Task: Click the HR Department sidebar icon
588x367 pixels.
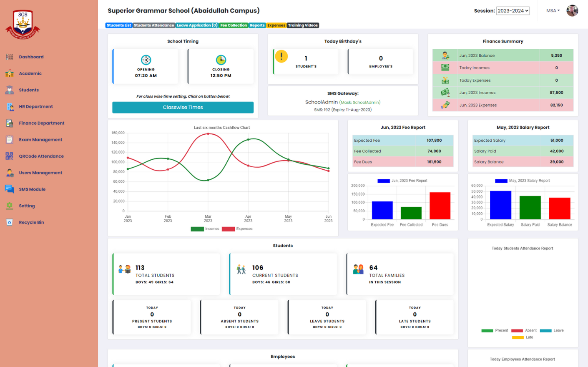Action: tap(9, 106)
